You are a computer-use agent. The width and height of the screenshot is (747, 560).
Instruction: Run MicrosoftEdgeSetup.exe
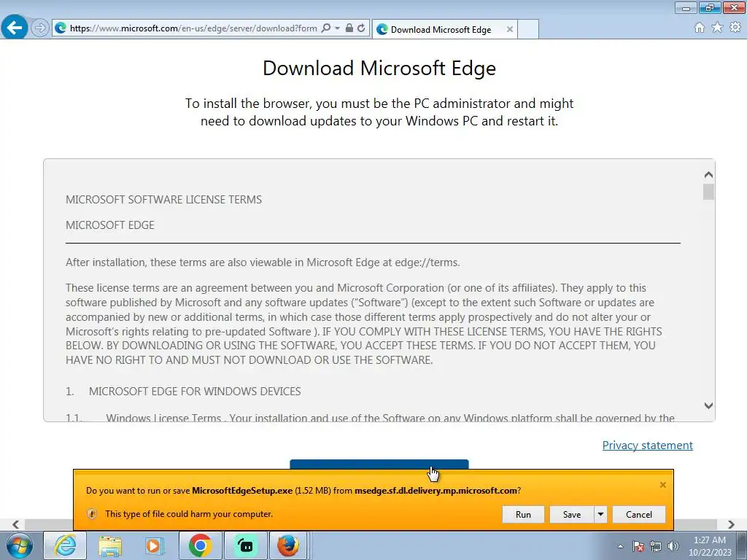click(x=523, y=514)
